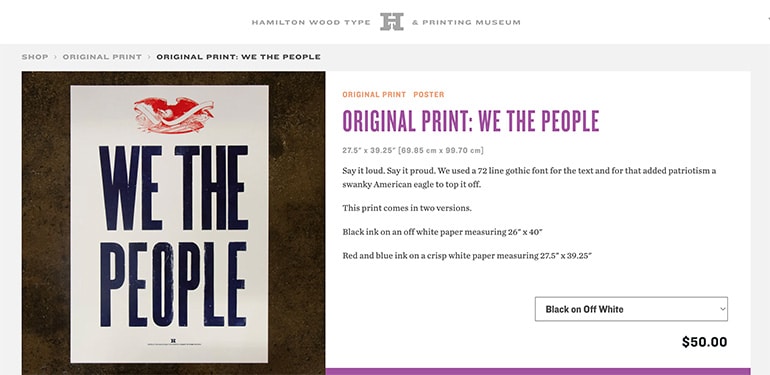Click the & Printing Museum header text
The image size is (770, 375).
[x=466, y=22]
